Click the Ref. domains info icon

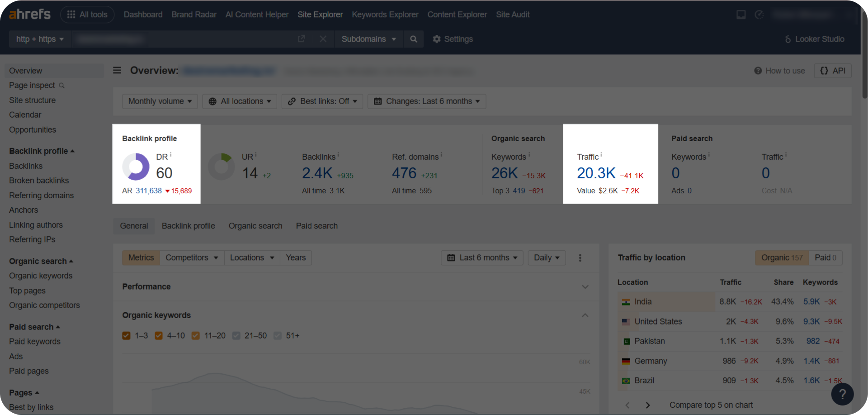[441, 155]
